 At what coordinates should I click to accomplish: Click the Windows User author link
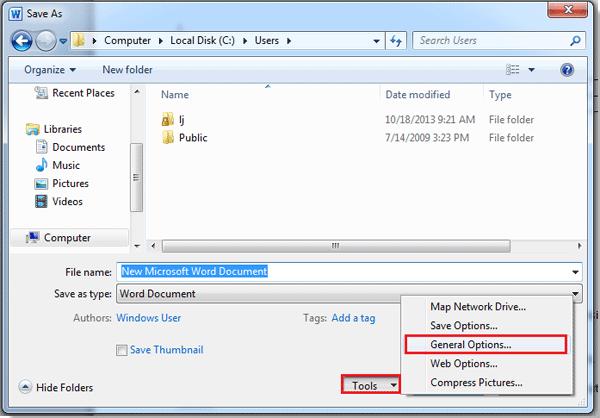[148, 318]
